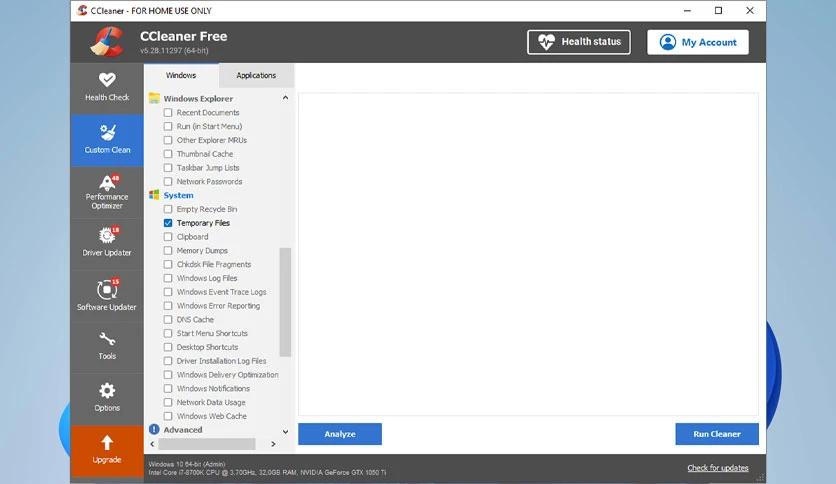The width and height of the screenshot is (836, 484).
Task: Open My Account
Action: pos(698,42)
